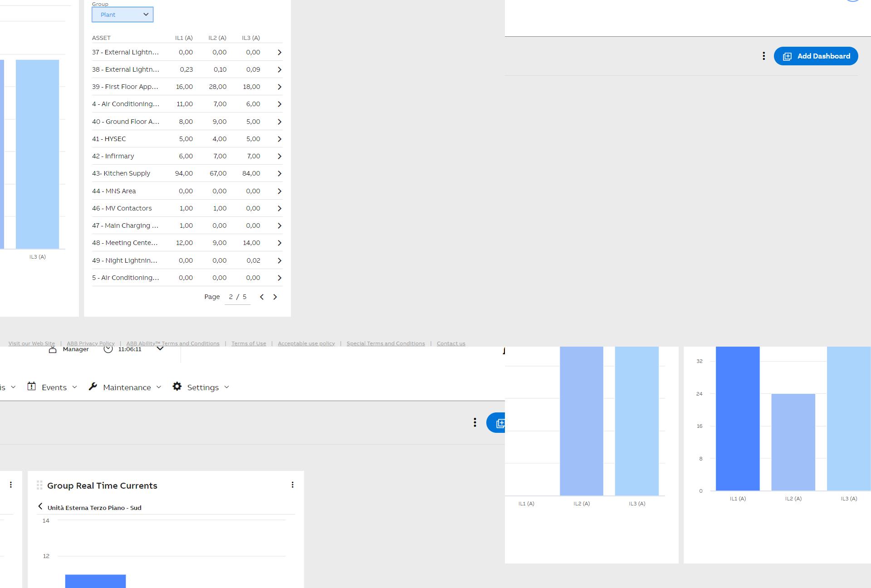Expand the 43- Kitchen Supply asset row
This screenshot has width=871, height=588.
coord(279,173)
